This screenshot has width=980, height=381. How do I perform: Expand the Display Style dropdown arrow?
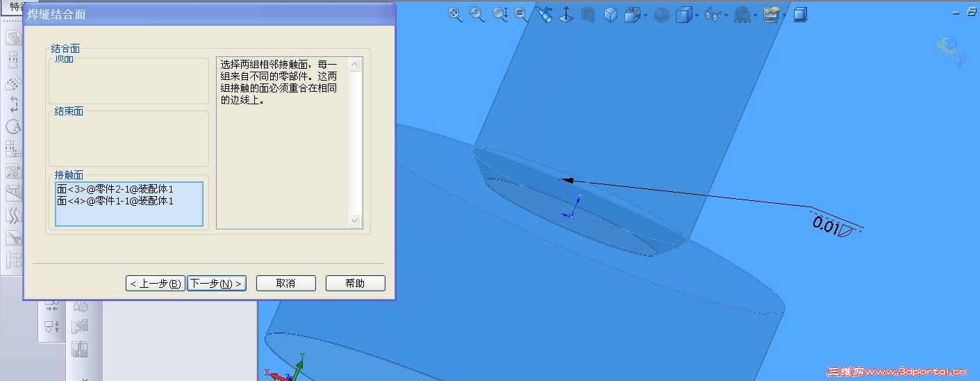697,15
